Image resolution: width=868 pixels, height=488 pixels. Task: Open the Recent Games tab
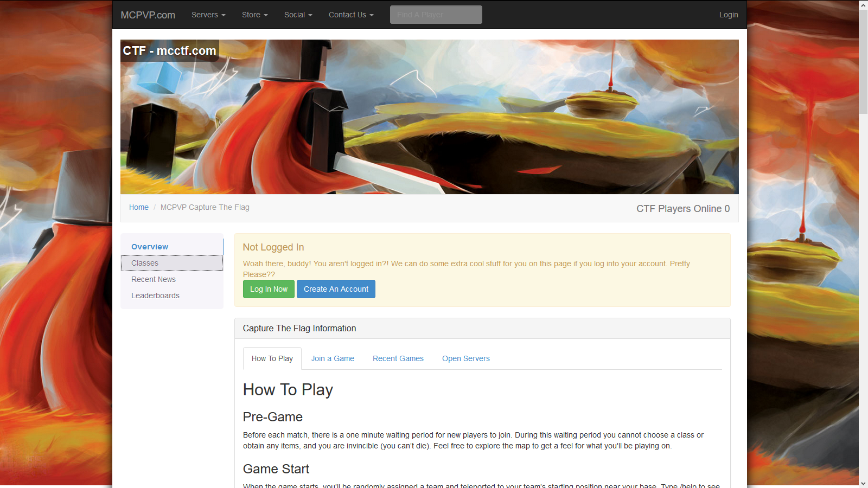click(398, 358)
